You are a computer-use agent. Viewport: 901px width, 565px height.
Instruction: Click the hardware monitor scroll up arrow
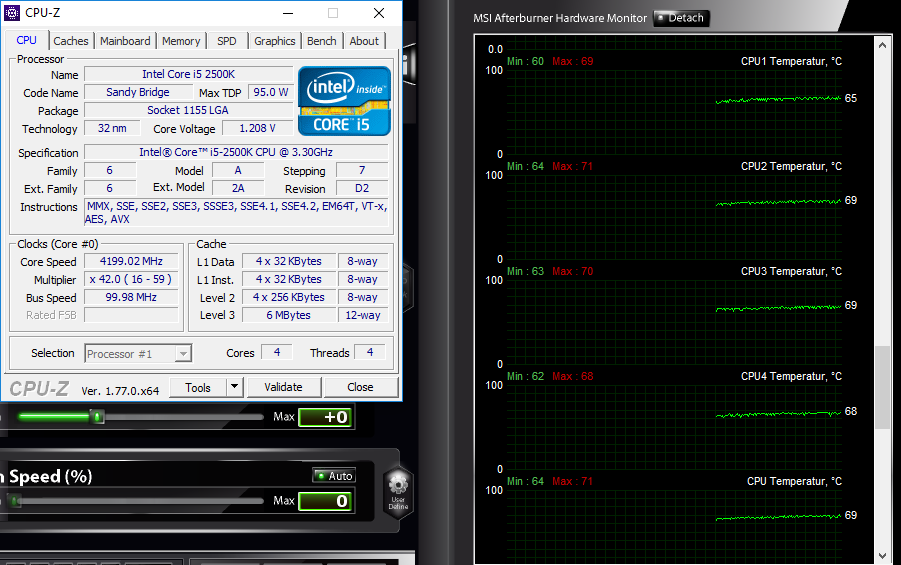click(882, 44)
